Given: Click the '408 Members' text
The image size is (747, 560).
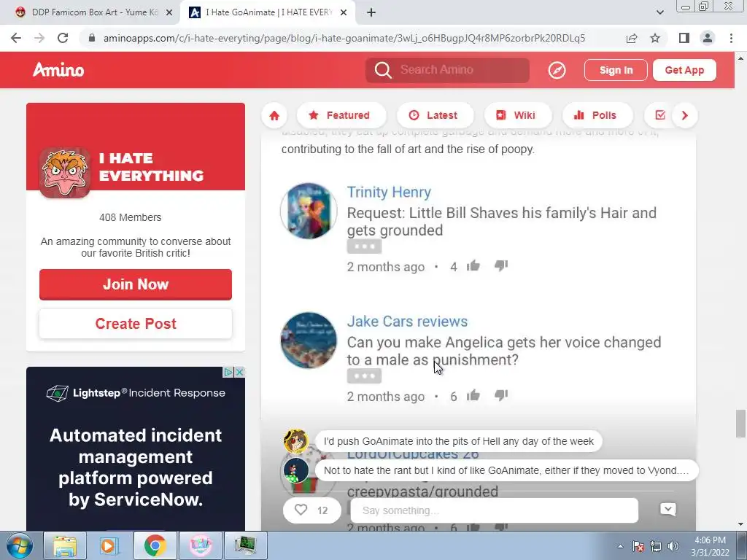Looking at the screenshot, I should (130, 217).
